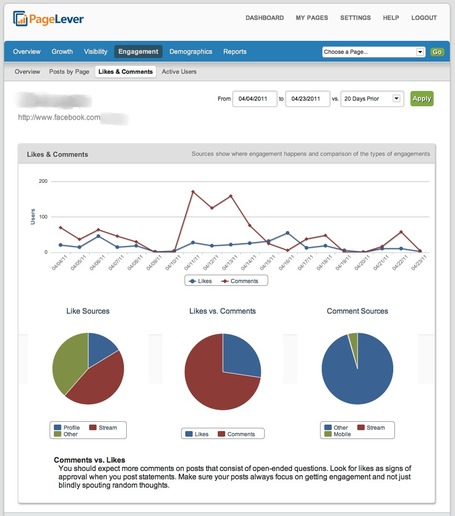455x516 pixels.
Task: Select the Overview sub-tab under Engagement
Action: point(27,72)
